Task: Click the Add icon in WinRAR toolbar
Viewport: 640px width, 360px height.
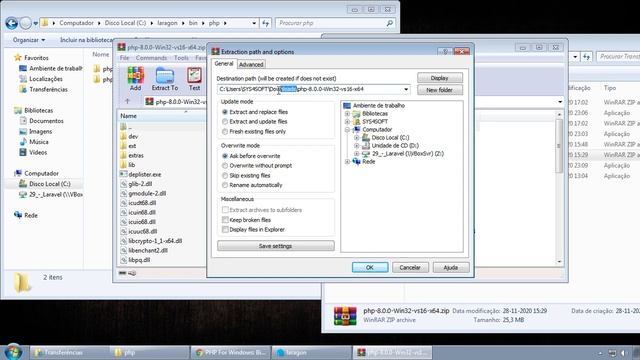Action: (136, 79)
